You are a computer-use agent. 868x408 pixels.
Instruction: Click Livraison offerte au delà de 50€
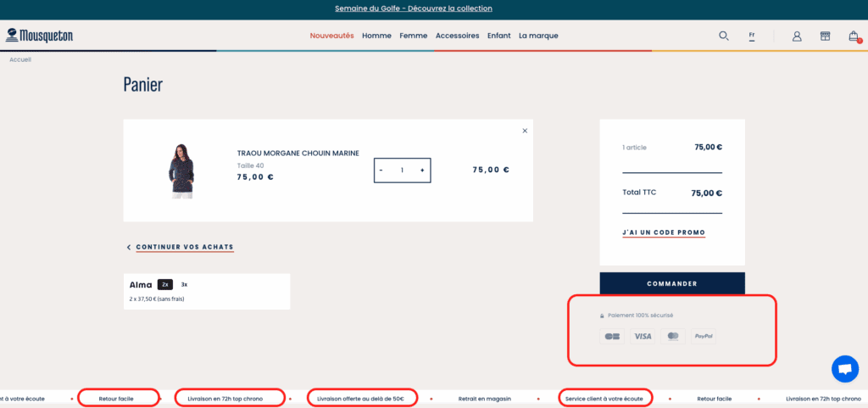[360, 399]
